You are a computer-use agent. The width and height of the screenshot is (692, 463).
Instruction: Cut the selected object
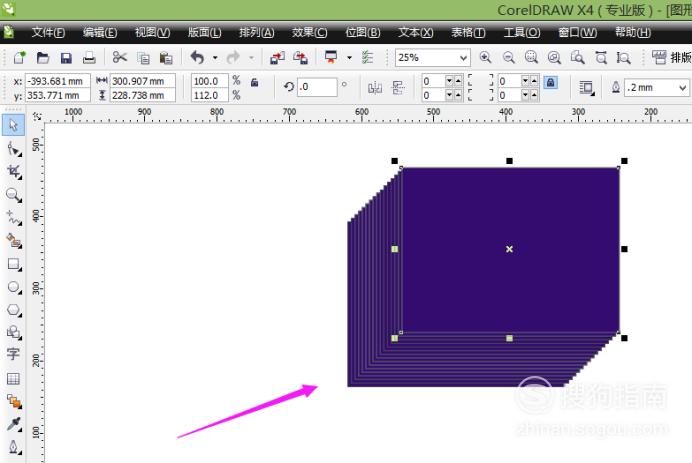point(120,57)
